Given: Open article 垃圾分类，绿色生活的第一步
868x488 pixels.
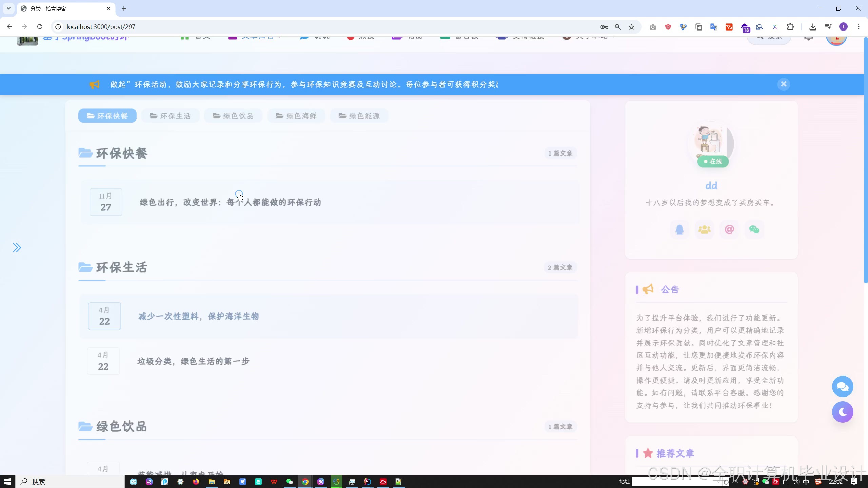Looking at the screenshot, I should pyautogui.click(x=193, y=361).
